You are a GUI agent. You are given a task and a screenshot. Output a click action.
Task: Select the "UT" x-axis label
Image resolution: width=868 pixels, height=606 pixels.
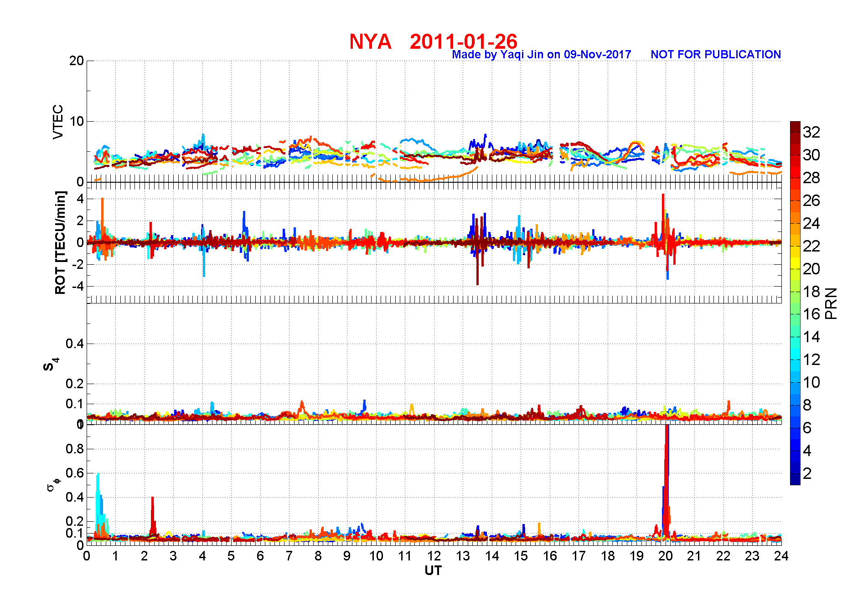click(x=433, y=570)
